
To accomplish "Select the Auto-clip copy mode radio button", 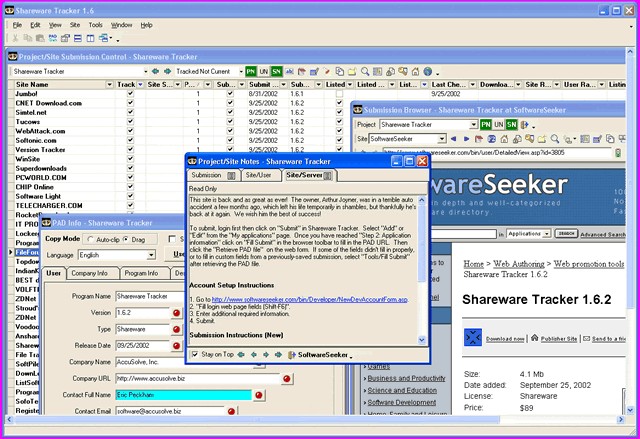I will (x=92, y=240).
